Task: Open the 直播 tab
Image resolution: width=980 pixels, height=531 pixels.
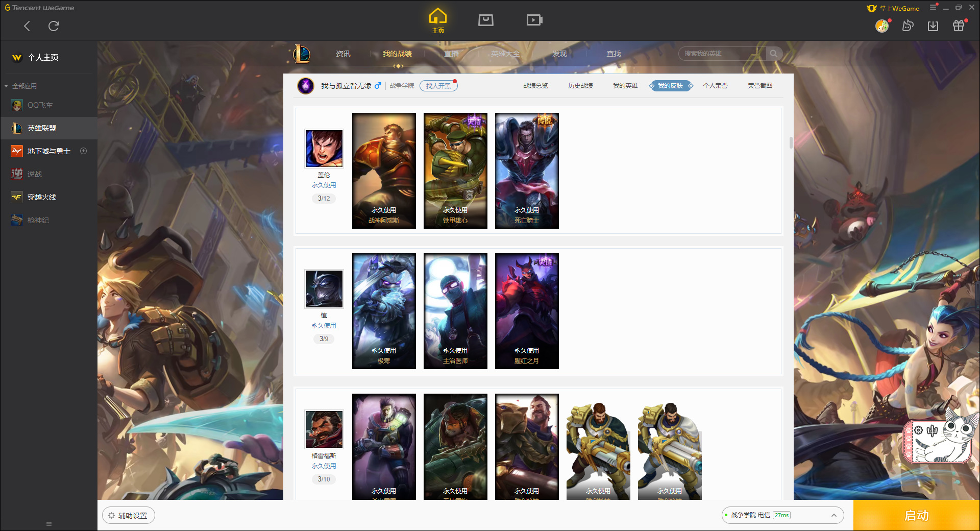Action: click(451, 54)
